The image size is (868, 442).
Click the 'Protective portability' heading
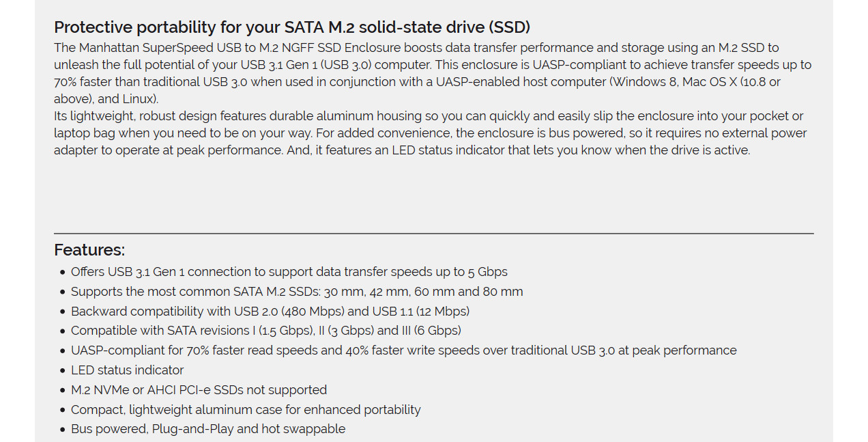pos(292,27)
